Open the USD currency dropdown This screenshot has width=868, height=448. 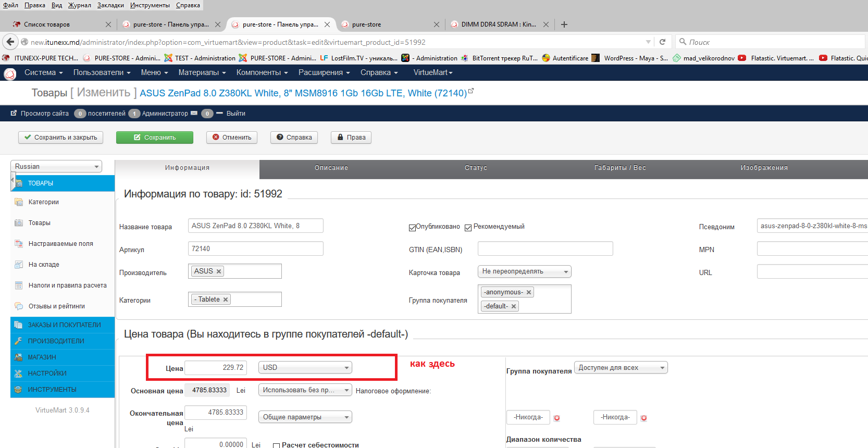tap(305, 368)
